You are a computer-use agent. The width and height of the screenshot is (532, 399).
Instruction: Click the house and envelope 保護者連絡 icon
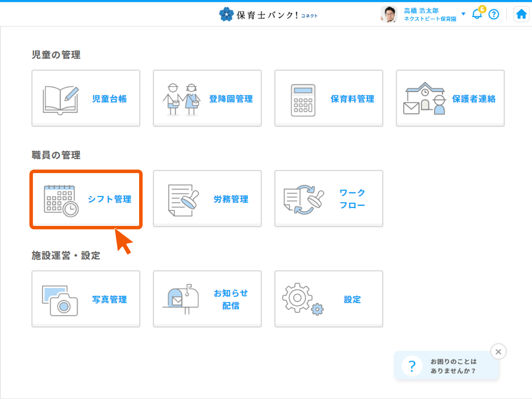click(424, 99)
